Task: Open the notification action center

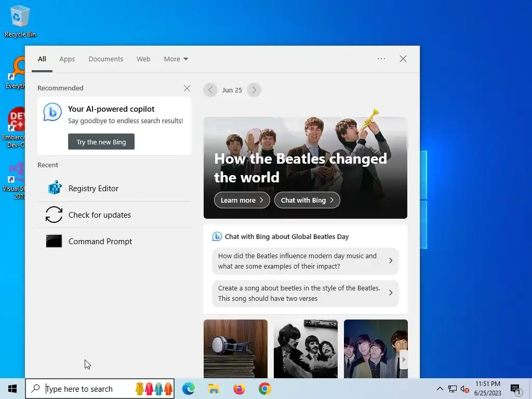Action: tap(515, 389)
